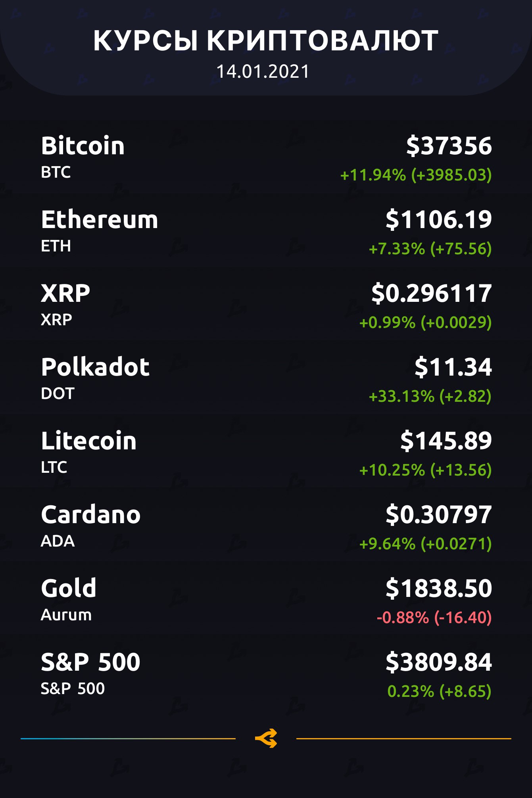
Task: Open the Polkadot entry name
Action: 95,367
